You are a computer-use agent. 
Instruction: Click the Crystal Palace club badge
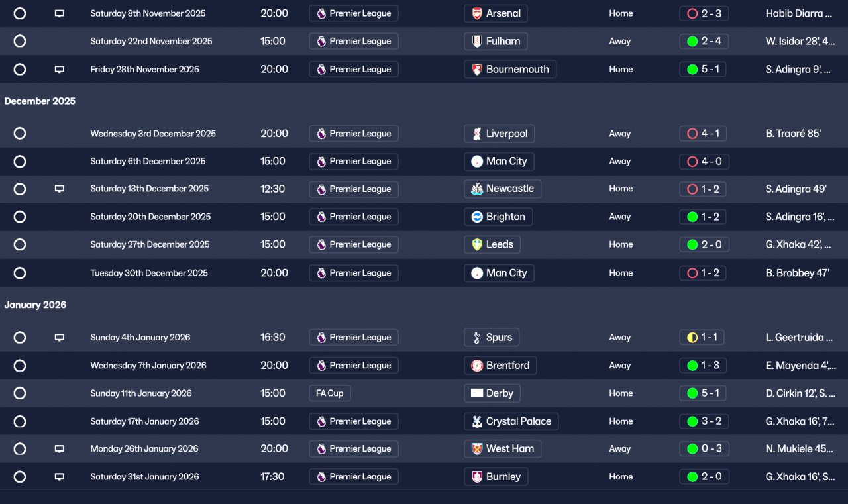(476, 421)
